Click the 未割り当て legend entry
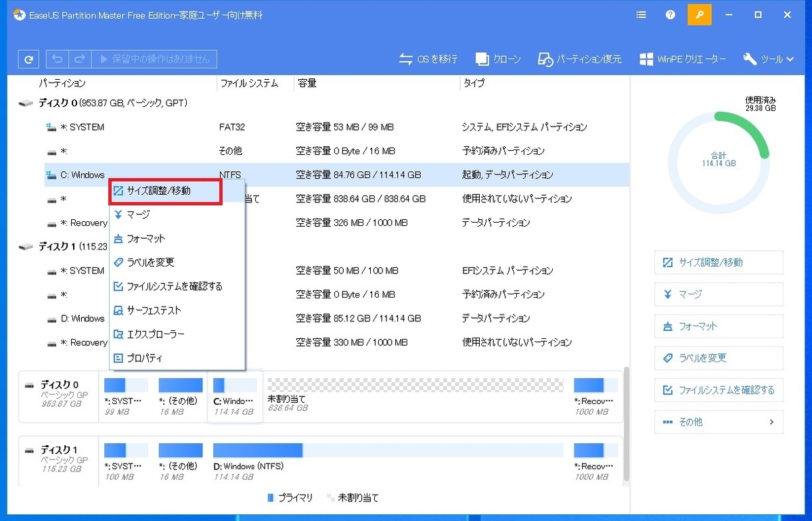Screen dimensions: 812x521 coord(353,498)
